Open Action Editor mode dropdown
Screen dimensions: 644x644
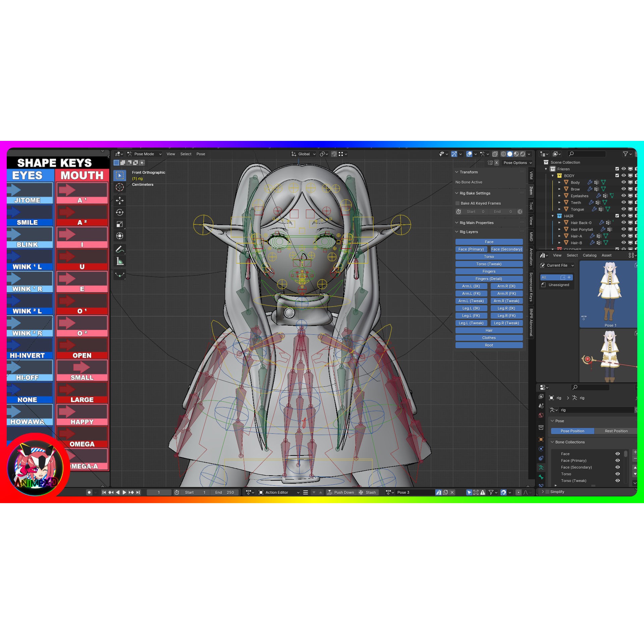[279, 492]
